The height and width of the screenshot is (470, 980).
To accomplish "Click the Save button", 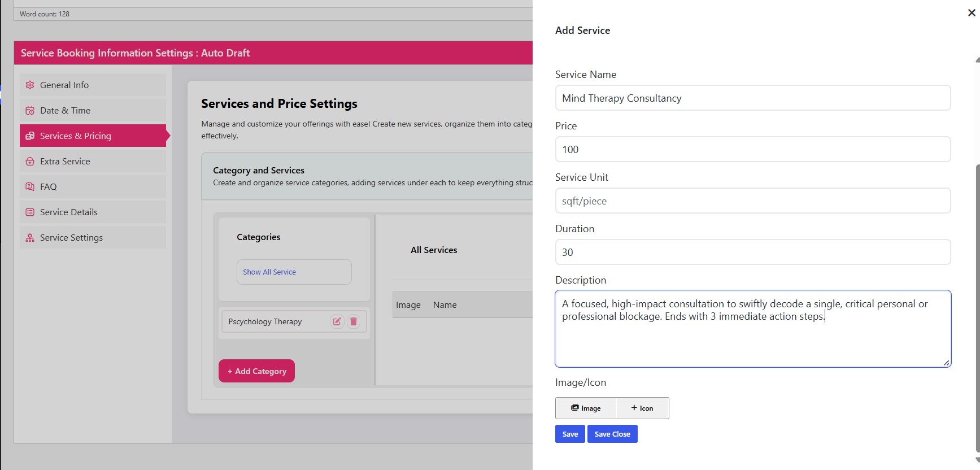I will (570, 434).
